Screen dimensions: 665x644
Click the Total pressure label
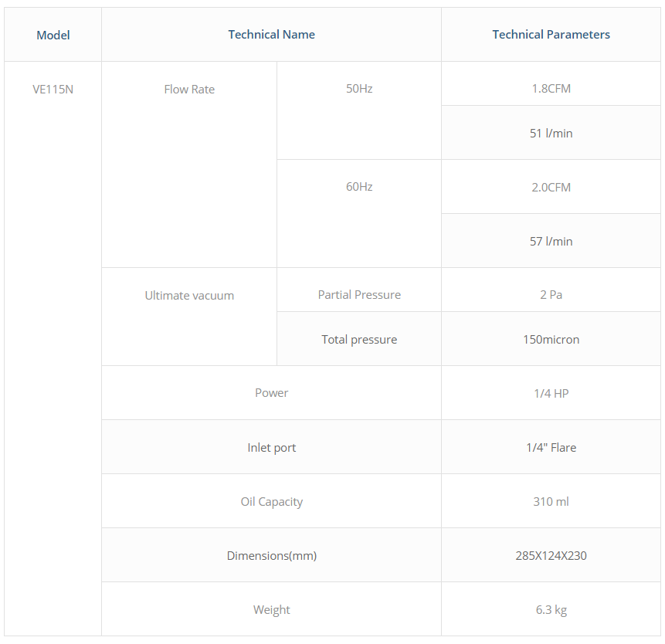pyautogui.click(x=359, y=340)
